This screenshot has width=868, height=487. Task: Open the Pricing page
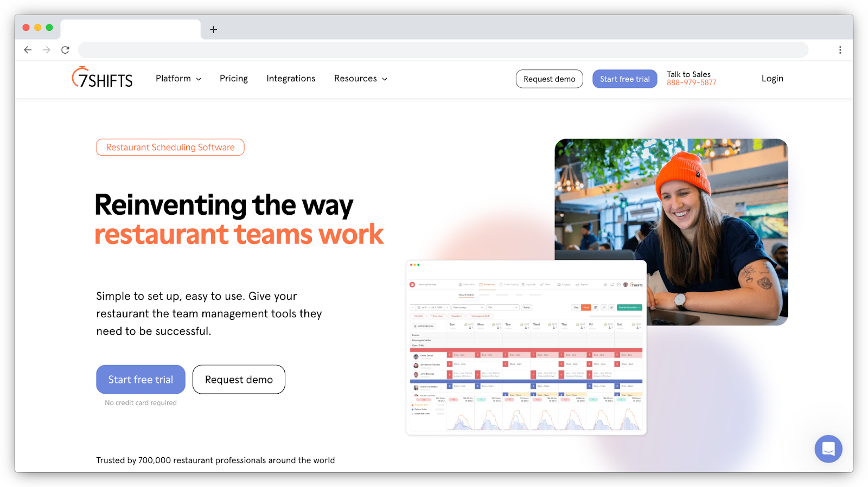point(234,79)
